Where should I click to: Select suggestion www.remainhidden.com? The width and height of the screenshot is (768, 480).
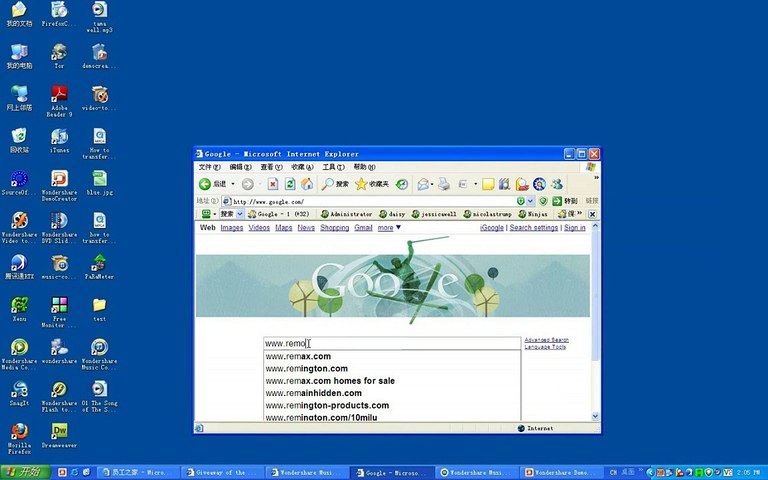392,393
